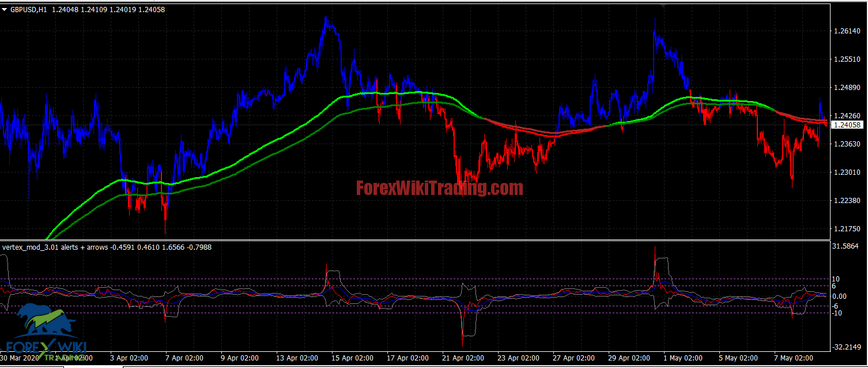868x368 pixels.
Task: Click the 1.23630 price axis label
Action: coord(847,144)
